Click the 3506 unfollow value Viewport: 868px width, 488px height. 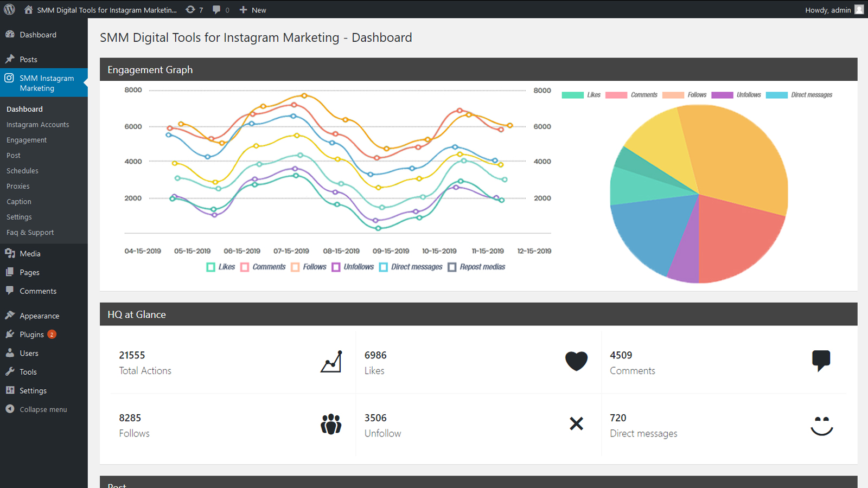click(375, 418)
